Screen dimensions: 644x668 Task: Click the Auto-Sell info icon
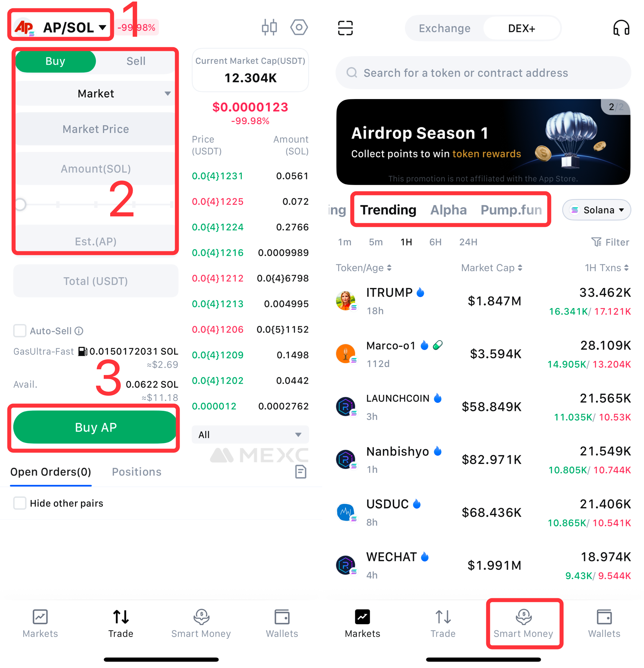pyautogui.click(x=79, y=331)
